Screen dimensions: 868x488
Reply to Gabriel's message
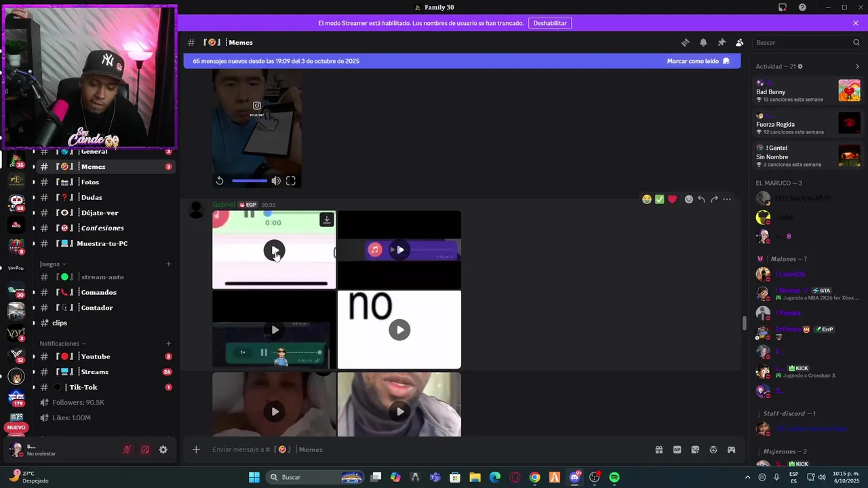701,199
